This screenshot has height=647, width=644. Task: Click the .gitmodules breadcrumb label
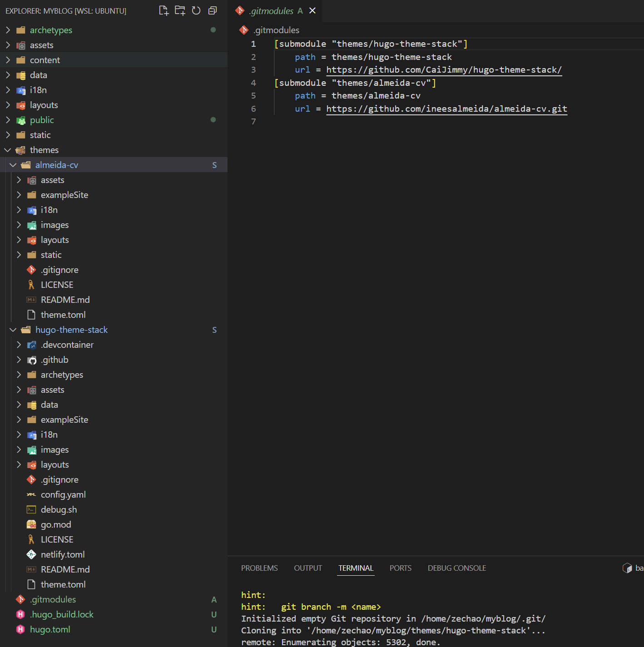pos(277,30)
